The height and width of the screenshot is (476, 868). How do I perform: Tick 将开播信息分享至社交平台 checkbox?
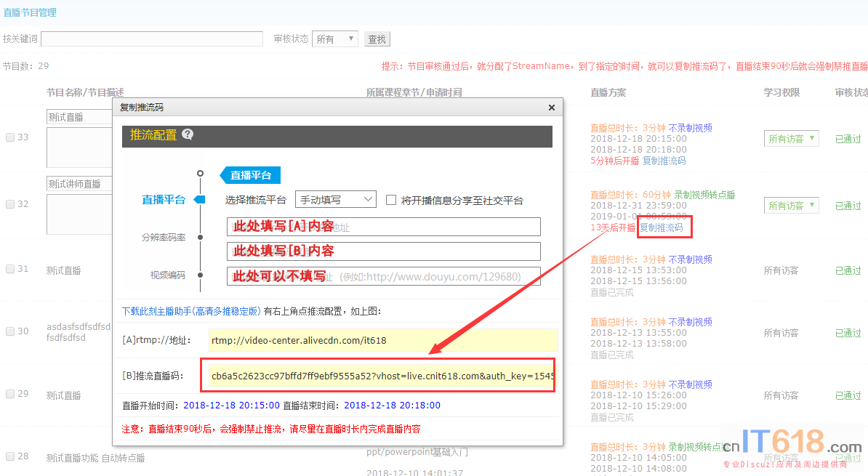391,200
